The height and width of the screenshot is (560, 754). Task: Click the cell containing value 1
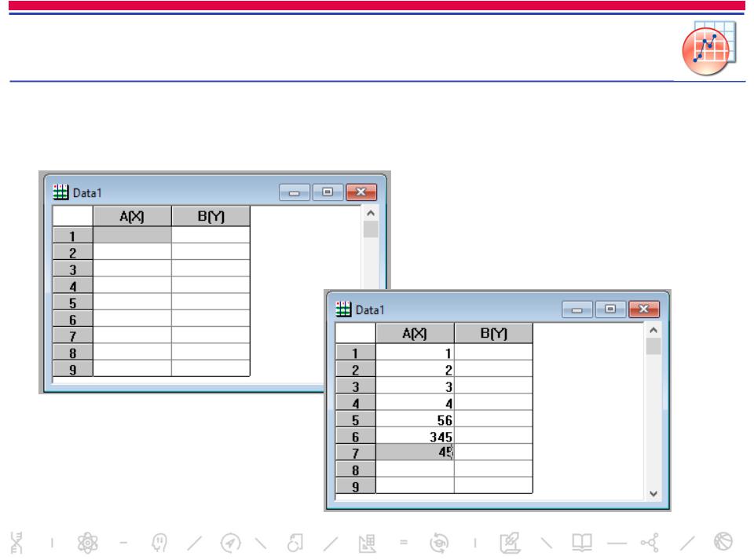click(x=415, y=353)
